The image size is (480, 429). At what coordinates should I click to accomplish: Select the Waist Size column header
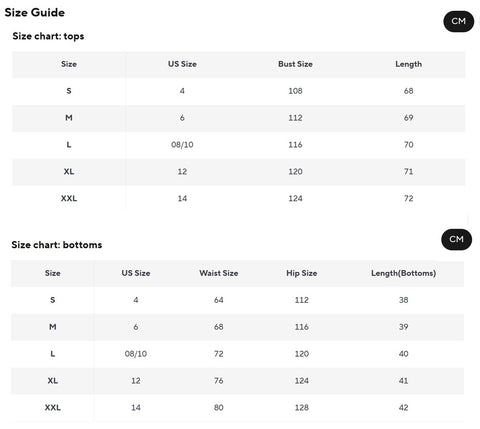pos(219,273)
